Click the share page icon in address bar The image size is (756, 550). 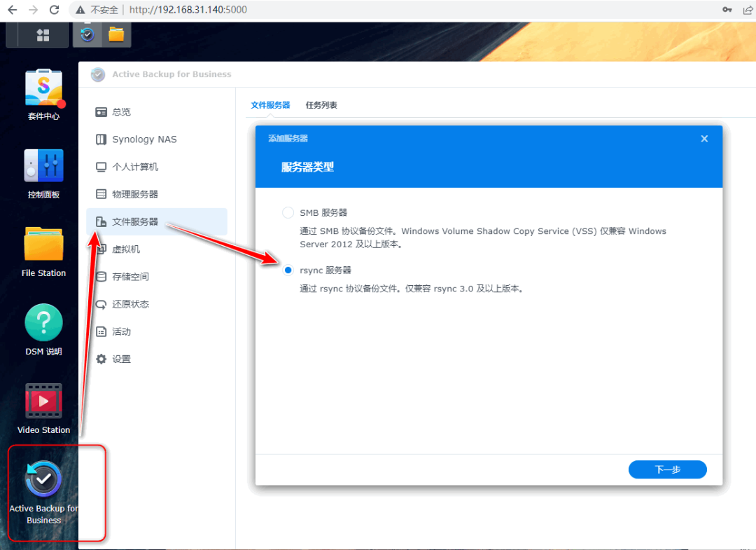(748, 10)
